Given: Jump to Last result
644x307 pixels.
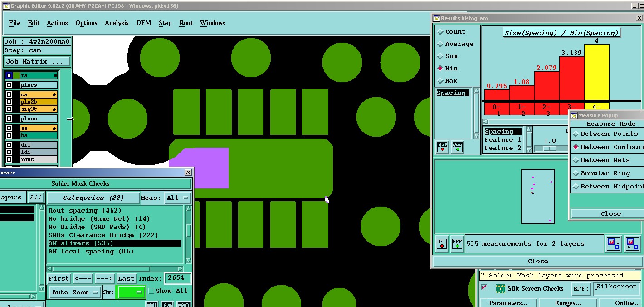Looking at the screenshot, I should 126,279.
